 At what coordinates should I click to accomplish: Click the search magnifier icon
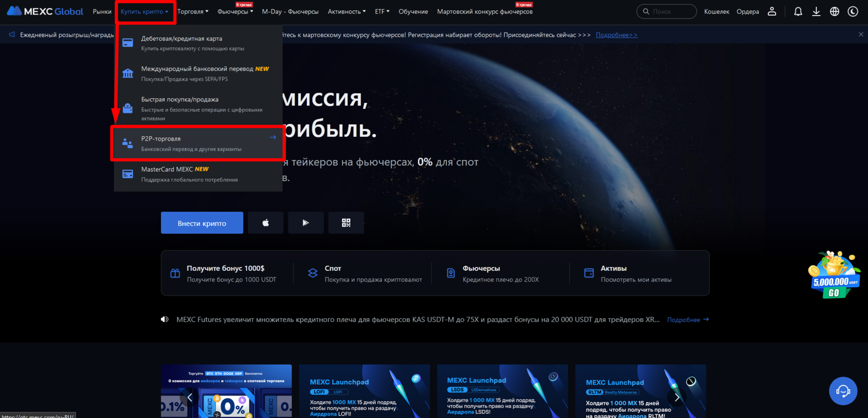[646, 11]
